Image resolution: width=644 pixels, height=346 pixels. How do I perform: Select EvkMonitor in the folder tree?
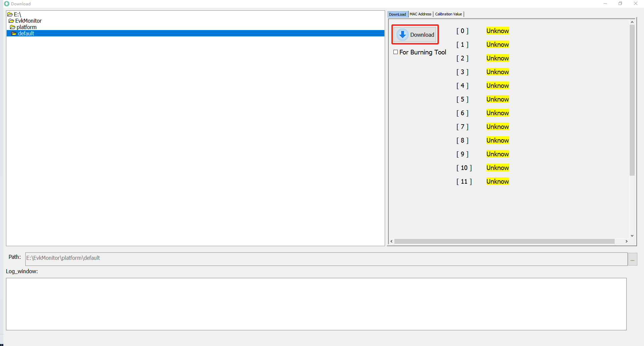pos(28,21)
